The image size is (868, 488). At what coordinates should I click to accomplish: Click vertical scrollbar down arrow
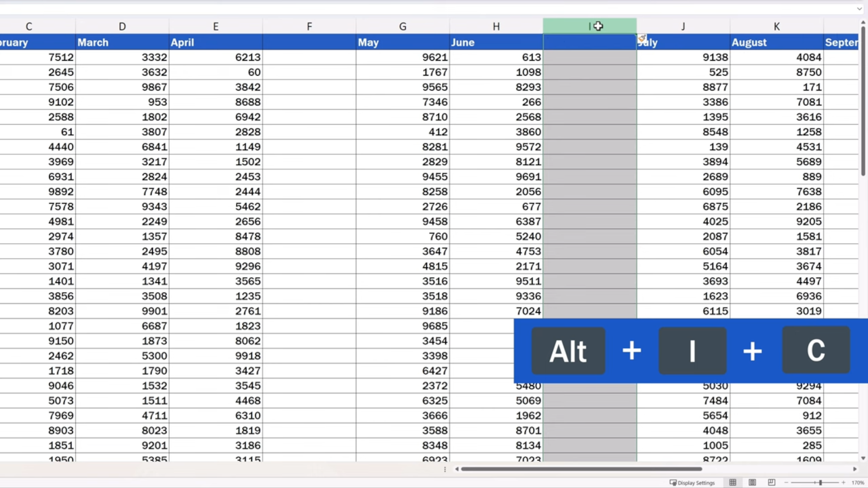(x=863, y=458)
